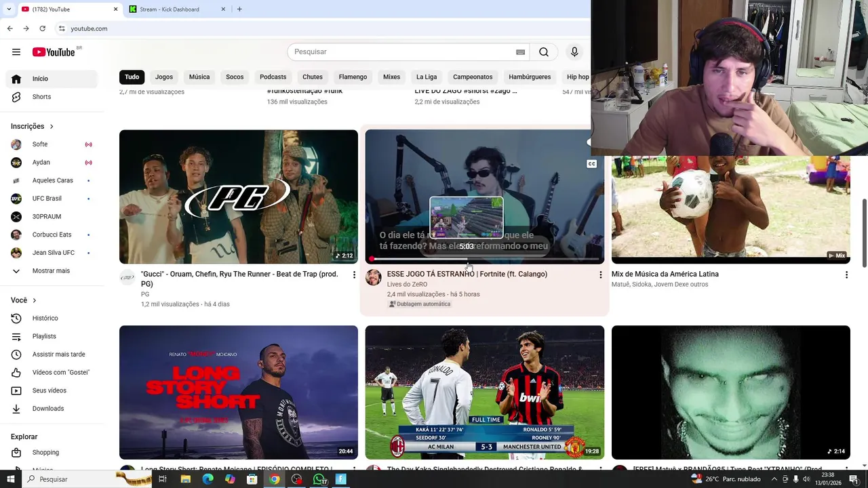Screen dimensions: 868x488
Task: Start voice search with the microphone
Action: 574,52
